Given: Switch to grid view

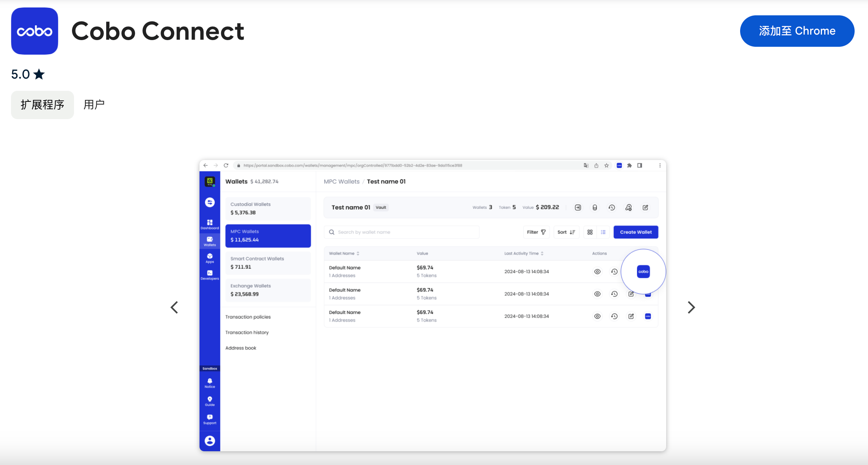Looking at the screenshot, I should (x=590, y=232).
